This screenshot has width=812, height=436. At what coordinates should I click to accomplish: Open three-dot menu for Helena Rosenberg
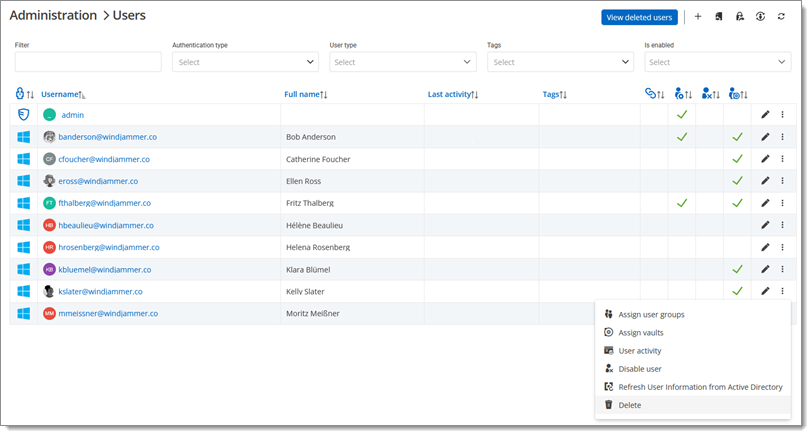[782, 247]
